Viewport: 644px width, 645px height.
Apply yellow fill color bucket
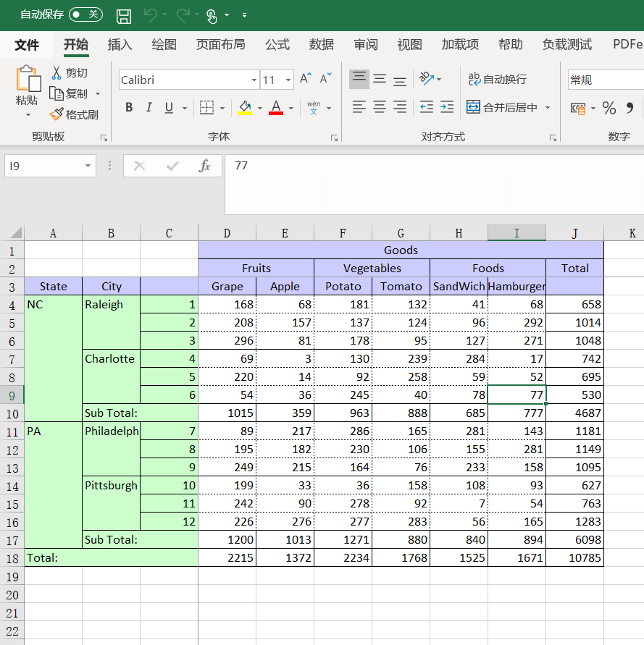click(245, 108)
